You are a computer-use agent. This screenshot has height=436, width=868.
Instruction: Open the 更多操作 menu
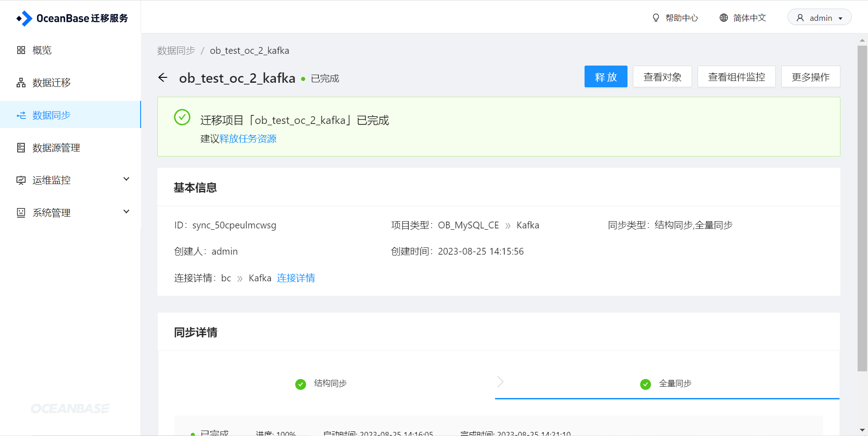pos(811,77)
